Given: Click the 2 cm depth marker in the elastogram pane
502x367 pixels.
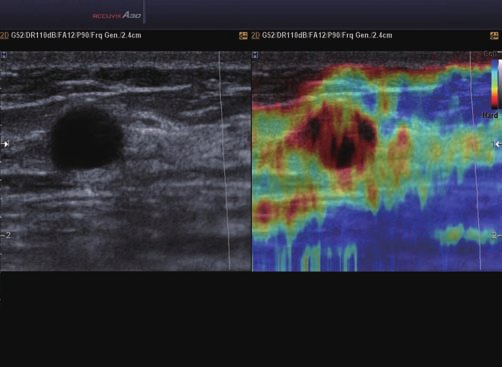Looking at the screenshot, I should coord(494,235).
